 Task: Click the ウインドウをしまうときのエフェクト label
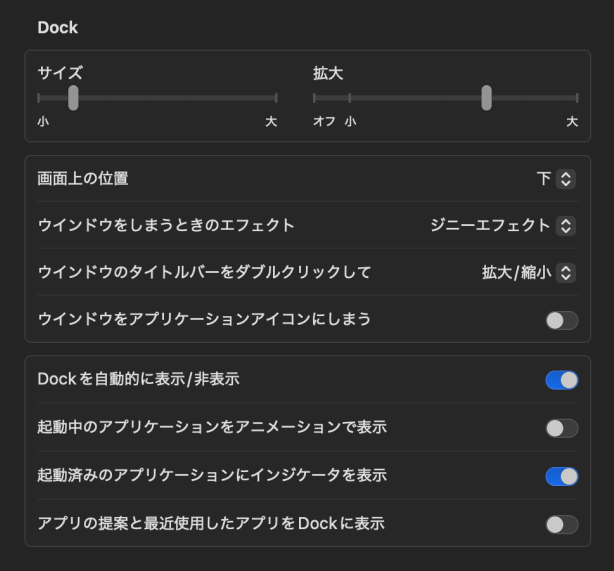(x=166, y=226)
